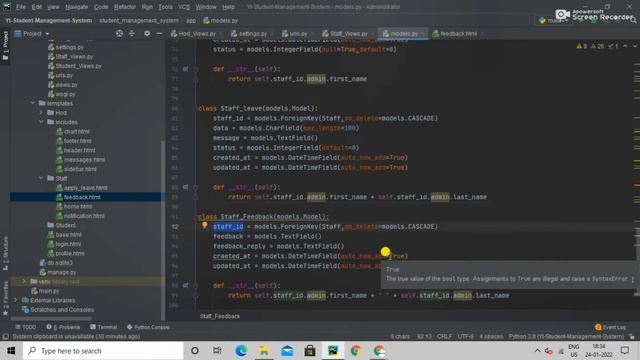Switch to the settings.py editor tab

[252, 33]
